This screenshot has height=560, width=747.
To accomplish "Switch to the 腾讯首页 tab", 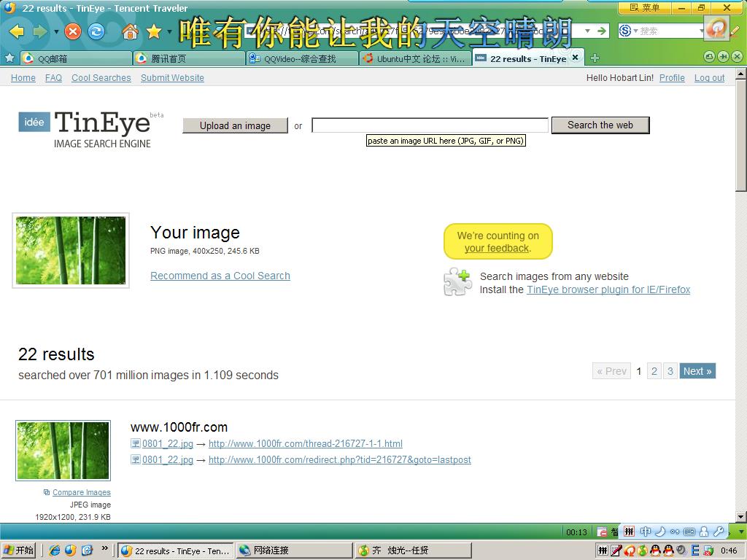I will point(189,58).
